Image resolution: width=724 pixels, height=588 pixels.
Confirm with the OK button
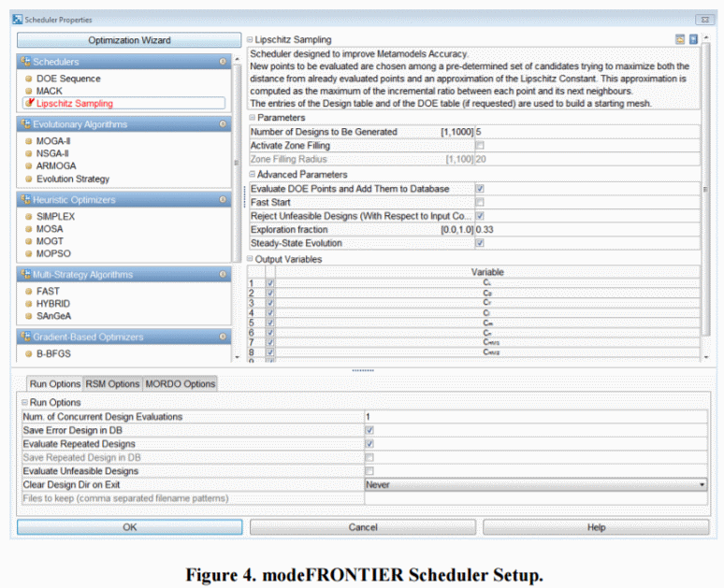tap(130, 527)
